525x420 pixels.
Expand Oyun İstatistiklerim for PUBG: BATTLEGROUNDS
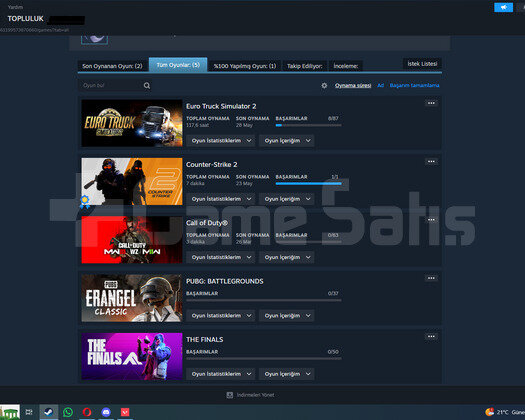click(x=221, y=316)
